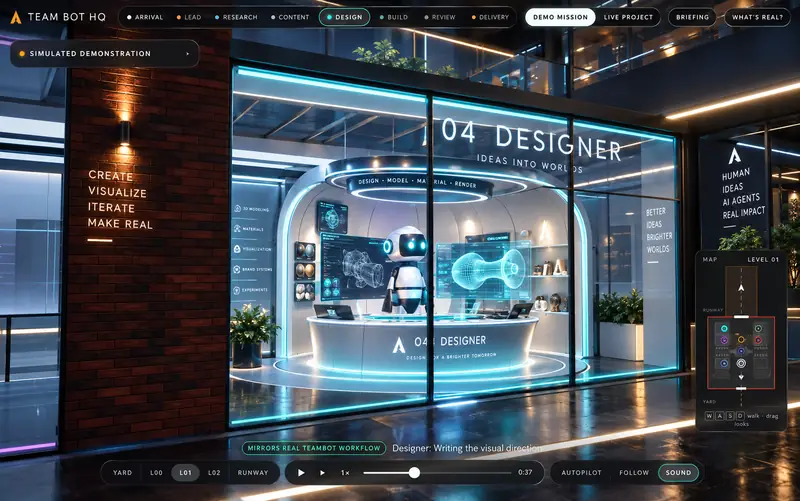This screenshot has height=501, width=800.
Task: Select level L01
Action: [185, 473]
